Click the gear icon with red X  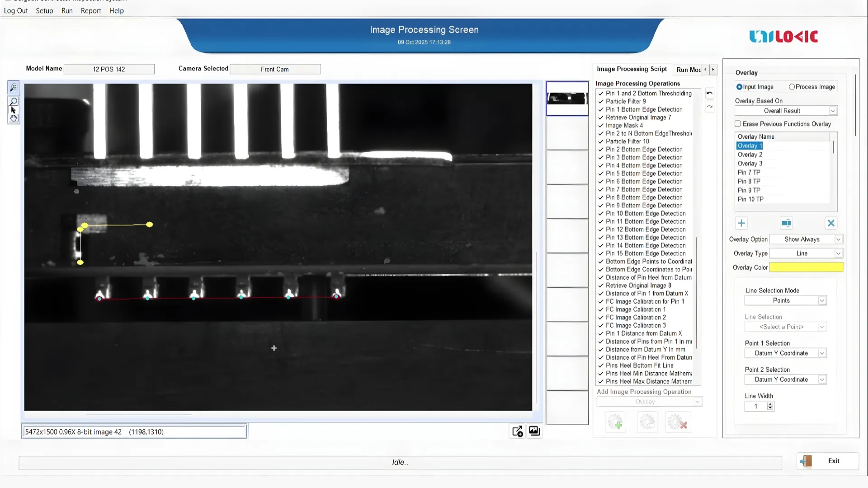677,423
